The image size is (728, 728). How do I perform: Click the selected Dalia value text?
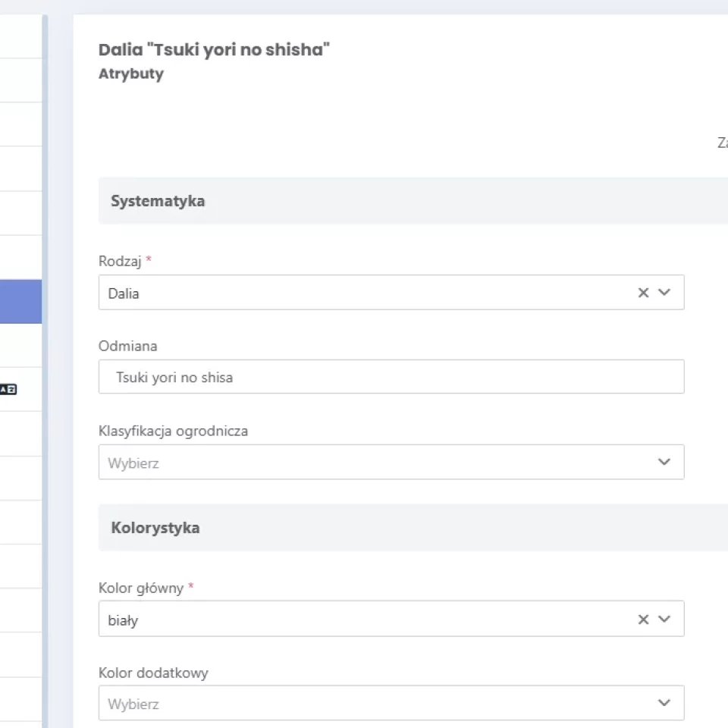(x=124, y=293)
